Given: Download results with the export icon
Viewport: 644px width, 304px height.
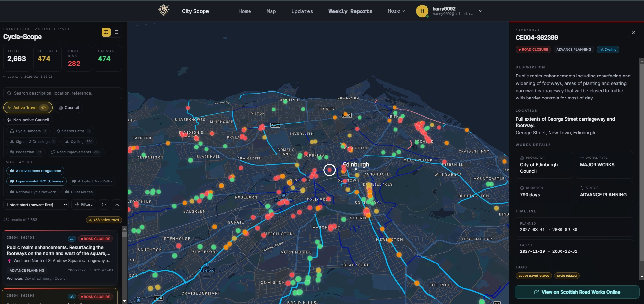Looking at the screenshot, I should click(x=117, y=205).
